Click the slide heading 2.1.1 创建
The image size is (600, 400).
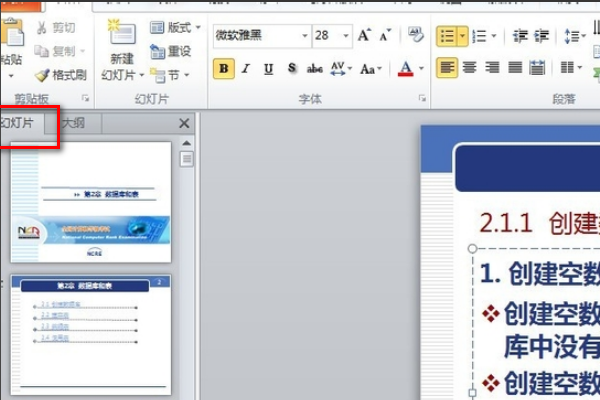(539, 223)
